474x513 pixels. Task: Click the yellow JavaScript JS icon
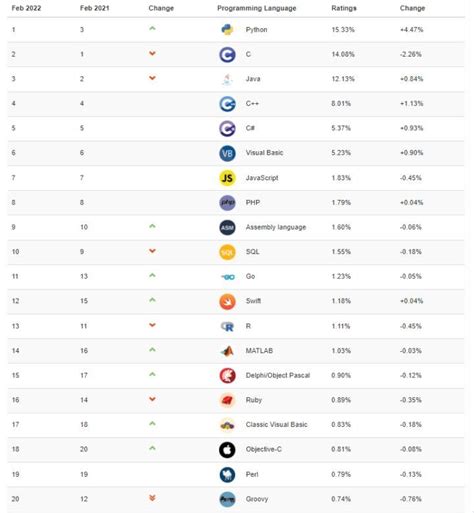pyautogui.click(x=227, y=178)
